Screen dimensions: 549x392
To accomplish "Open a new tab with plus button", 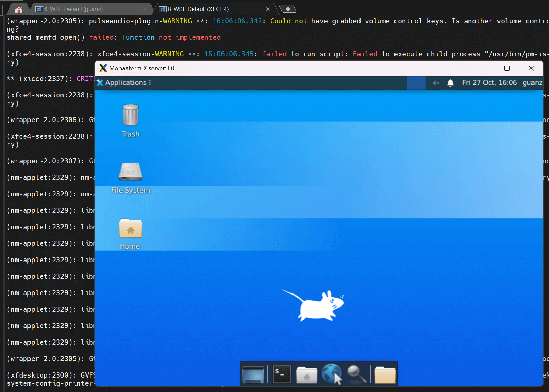I will [x=288, y=9].
